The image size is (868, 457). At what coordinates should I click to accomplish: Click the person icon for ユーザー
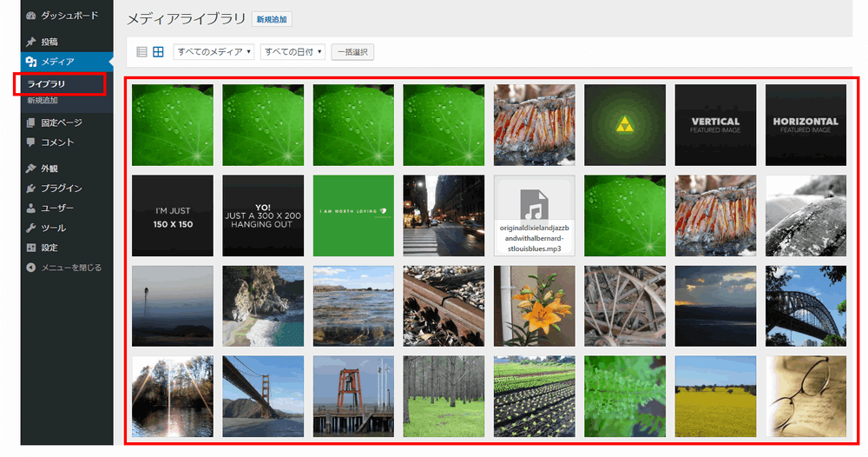coord(31,209)
